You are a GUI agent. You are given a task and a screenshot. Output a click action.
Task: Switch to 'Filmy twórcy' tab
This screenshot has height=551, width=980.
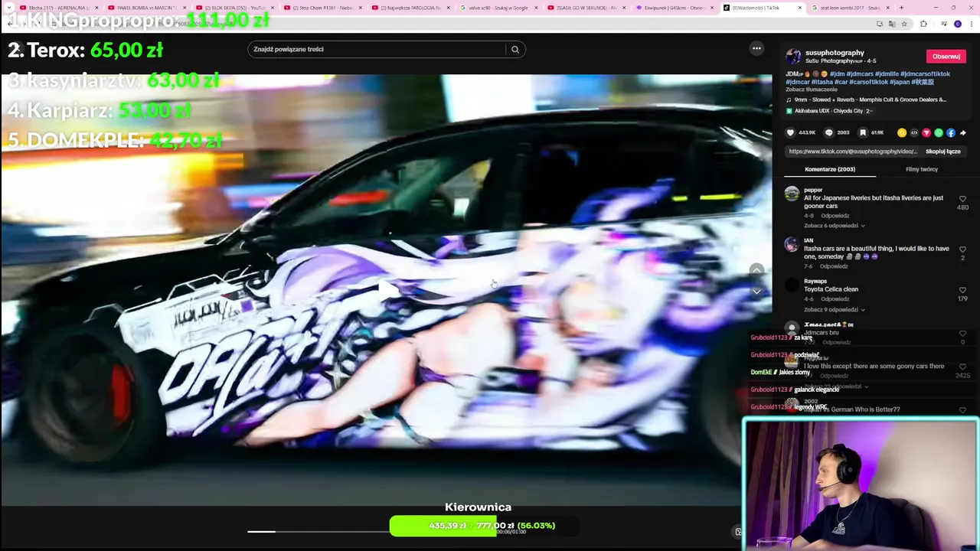922,169
